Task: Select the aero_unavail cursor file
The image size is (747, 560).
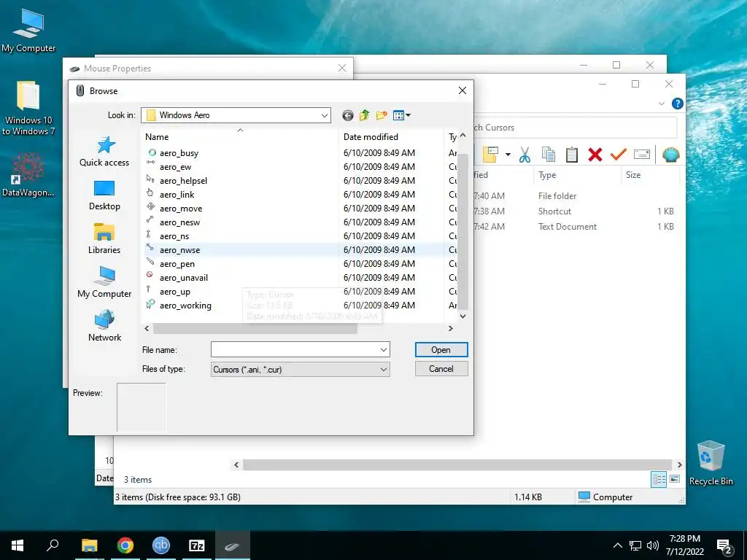Action: [x=183, y=278]
